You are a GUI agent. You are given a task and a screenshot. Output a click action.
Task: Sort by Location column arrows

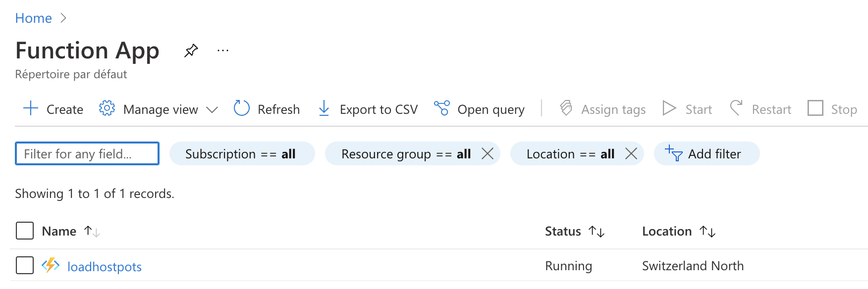pos(707,231)
